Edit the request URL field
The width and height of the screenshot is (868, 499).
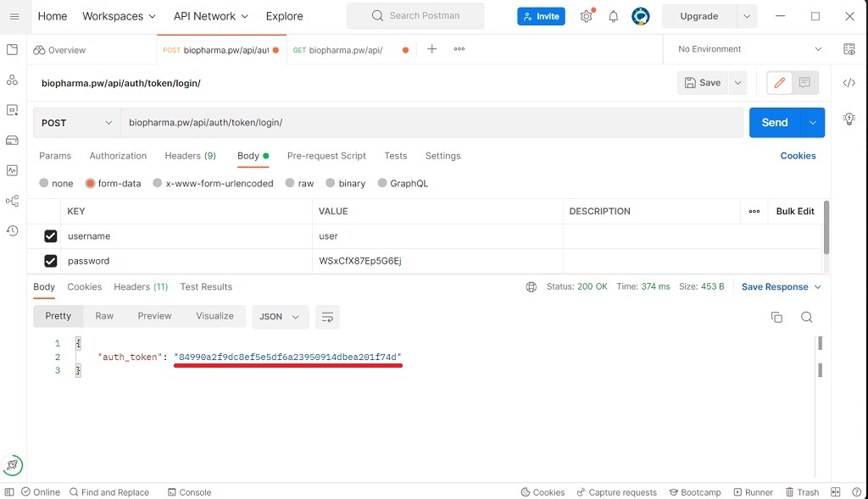coord(431,123)
